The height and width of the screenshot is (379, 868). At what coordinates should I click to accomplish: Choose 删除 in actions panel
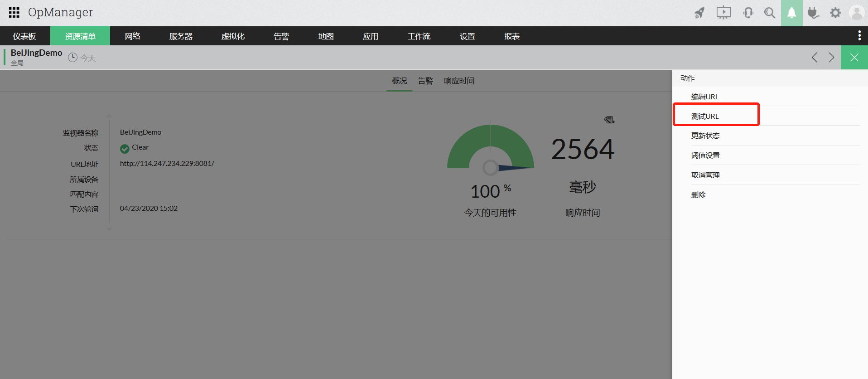(698, 194)
